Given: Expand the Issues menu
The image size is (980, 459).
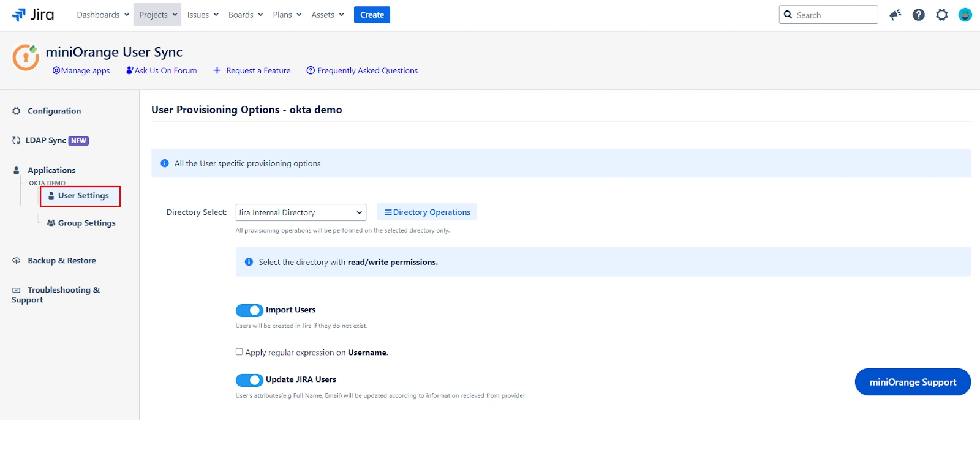Looking at the screenshot, I should coord(203,15).
